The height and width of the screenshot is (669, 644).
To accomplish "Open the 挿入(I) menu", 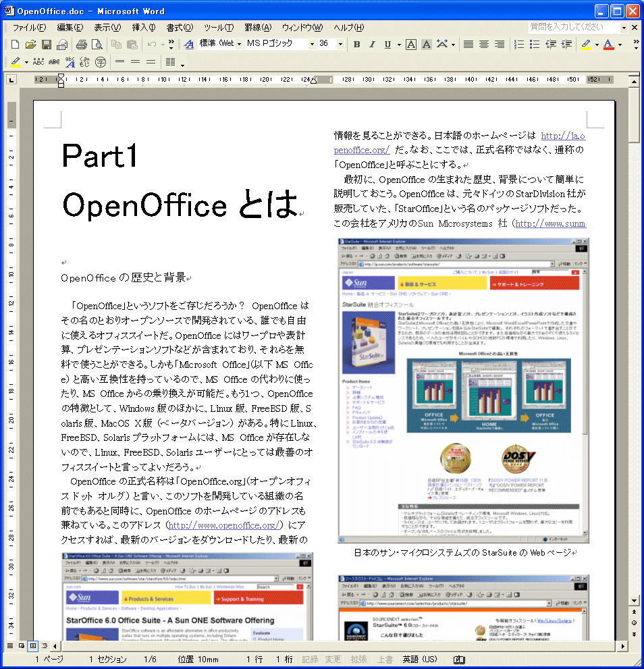I will coord(144,27).
